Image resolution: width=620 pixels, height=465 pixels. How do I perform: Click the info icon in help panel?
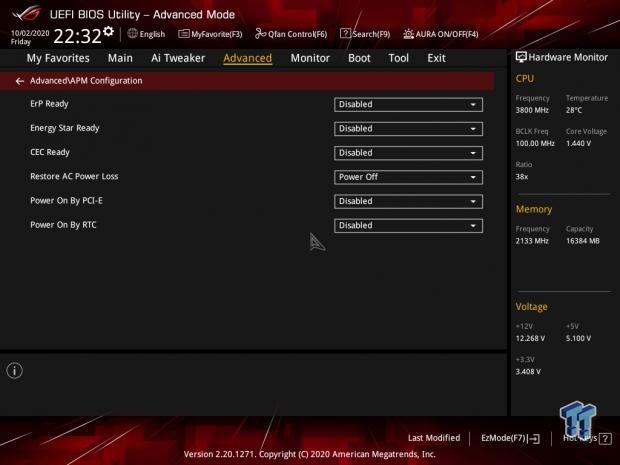(15, 370)
